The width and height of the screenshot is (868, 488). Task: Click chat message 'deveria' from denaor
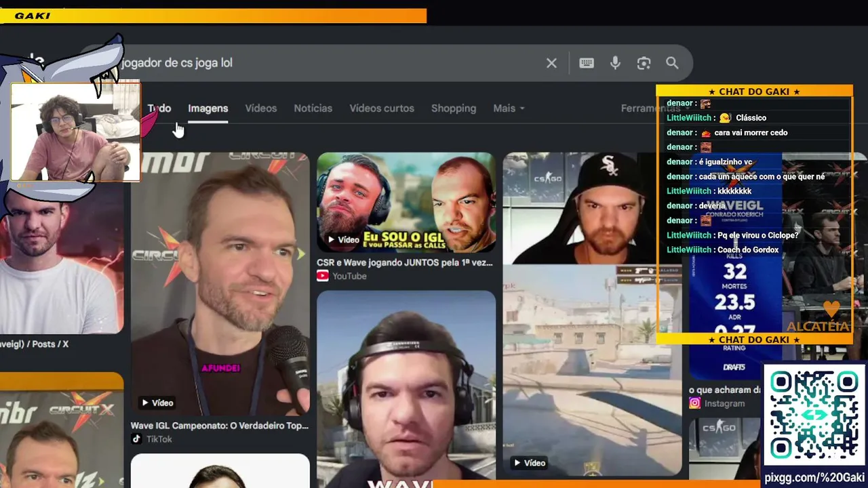(711, 206)
